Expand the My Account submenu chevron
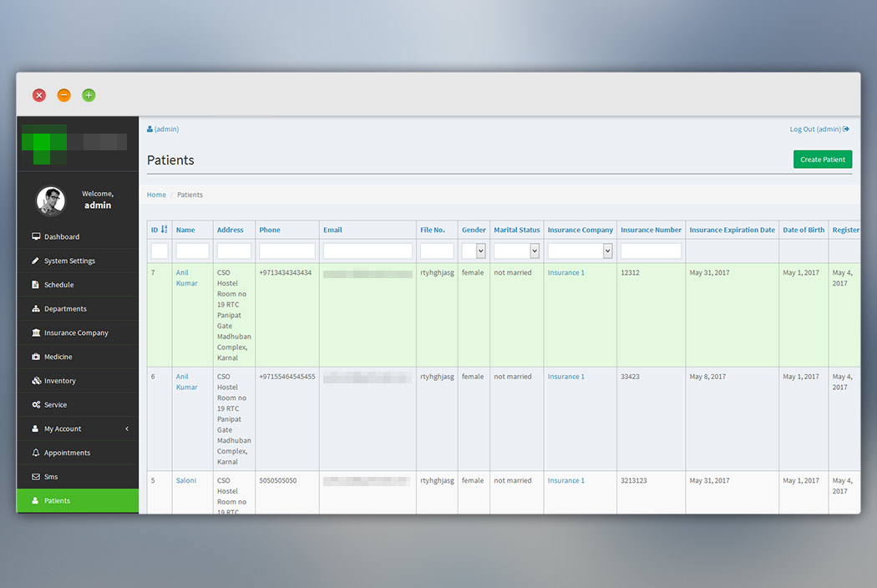The width and height of the screenshot is (877, 588). [127, 428]
